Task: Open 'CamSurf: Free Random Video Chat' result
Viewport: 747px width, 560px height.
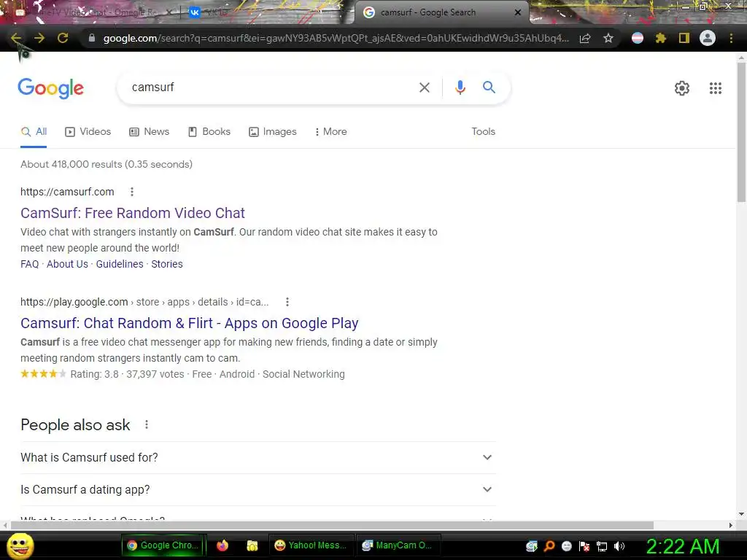Action: pyautogui.click(x=133, y=213)
